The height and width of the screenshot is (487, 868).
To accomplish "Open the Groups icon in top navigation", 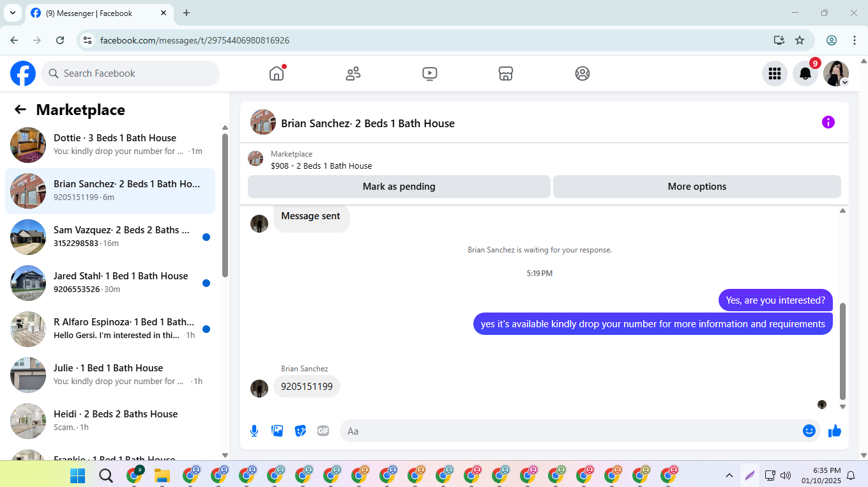I will click(x=582, y=73).
